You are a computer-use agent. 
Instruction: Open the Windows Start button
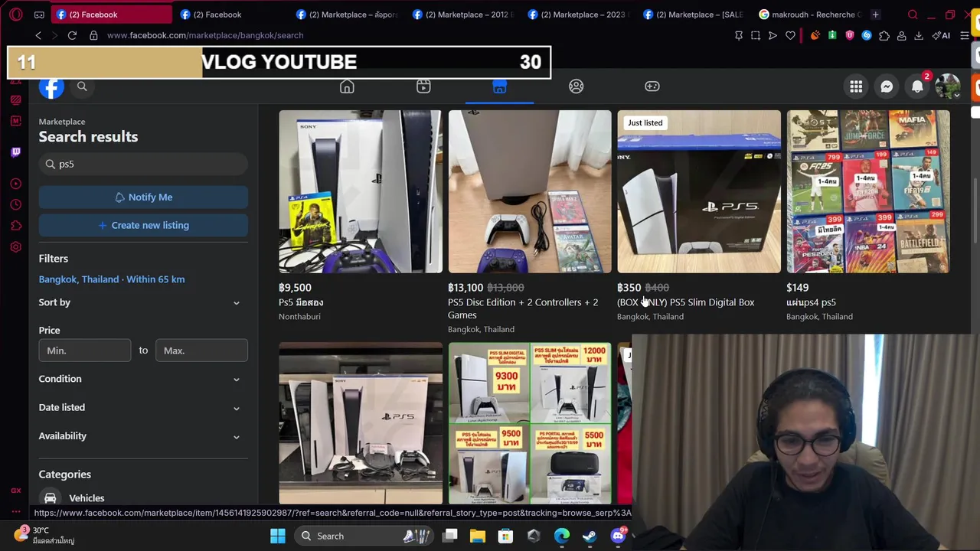tap(278, 536)
